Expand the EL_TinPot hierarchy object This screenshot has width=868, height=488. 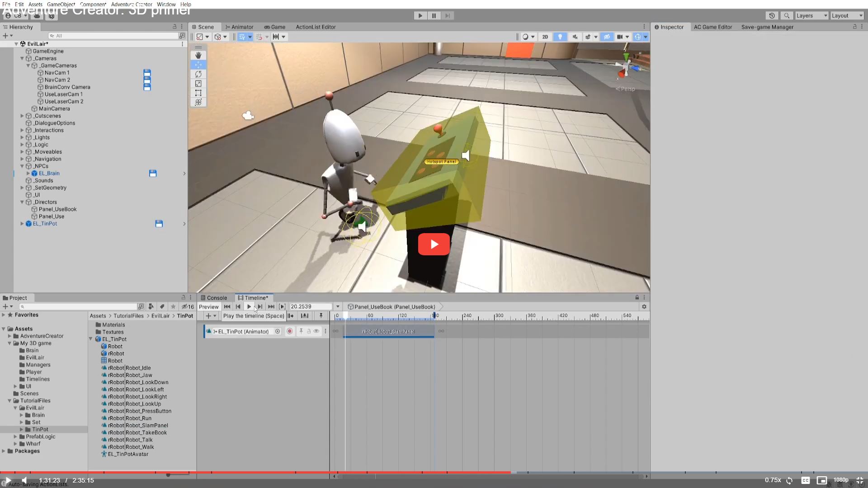coord(22,224)
